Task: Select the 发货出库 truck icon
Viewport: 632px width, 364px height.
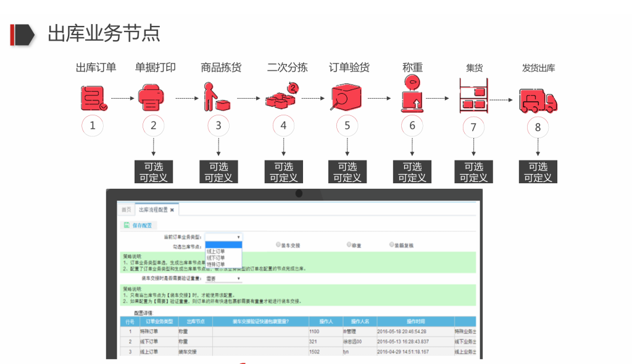Action: pyautogui.click(x=538, y=99)
